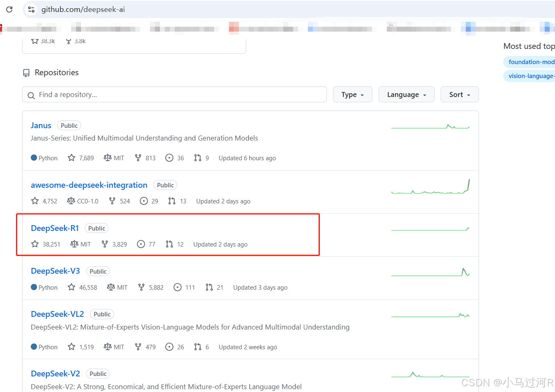This screenshot has height=392, width=555.
Task: Open DeepSeek-VL2 MIT license scale icon
Action: point(108,347)
